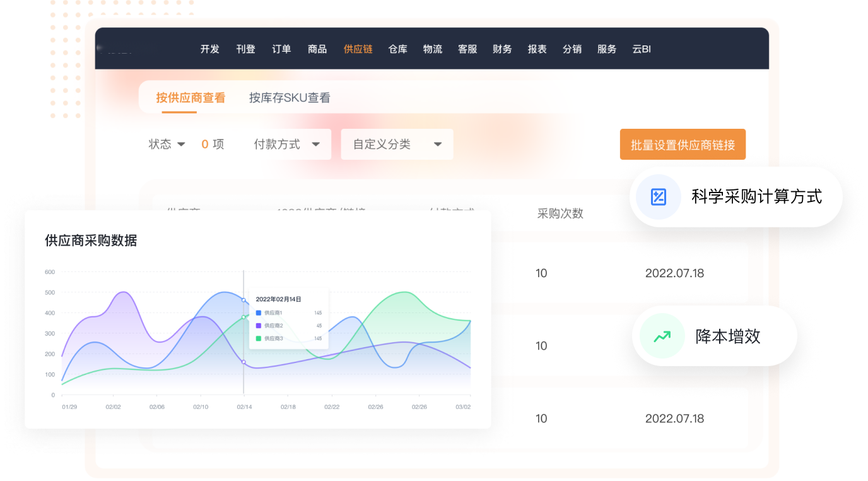The image size is (868, 481).
Task: Click the 降本增效 label pill
Action: tap(727, 336)
